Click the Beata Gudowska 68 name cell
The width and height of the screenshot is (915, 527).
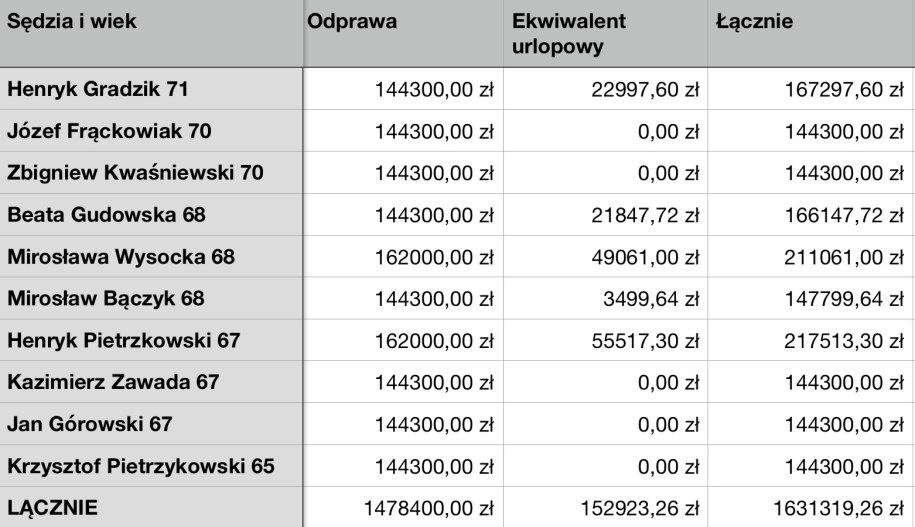(x=150, y=215)
